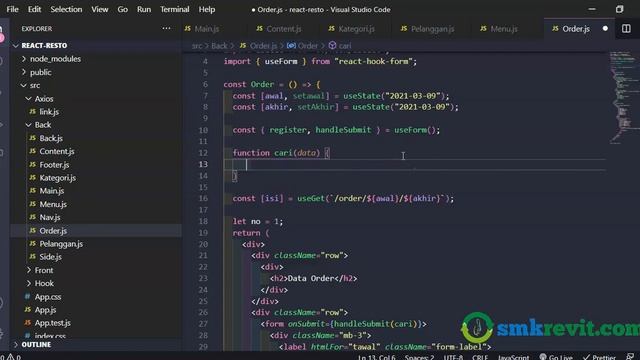The image size is (640, 360).
Task: Expand the node_modules folder
Action: [55, 59]
